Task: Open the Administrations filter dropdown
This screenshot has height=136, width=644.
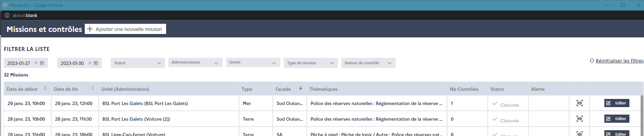Action: point(196,63)
